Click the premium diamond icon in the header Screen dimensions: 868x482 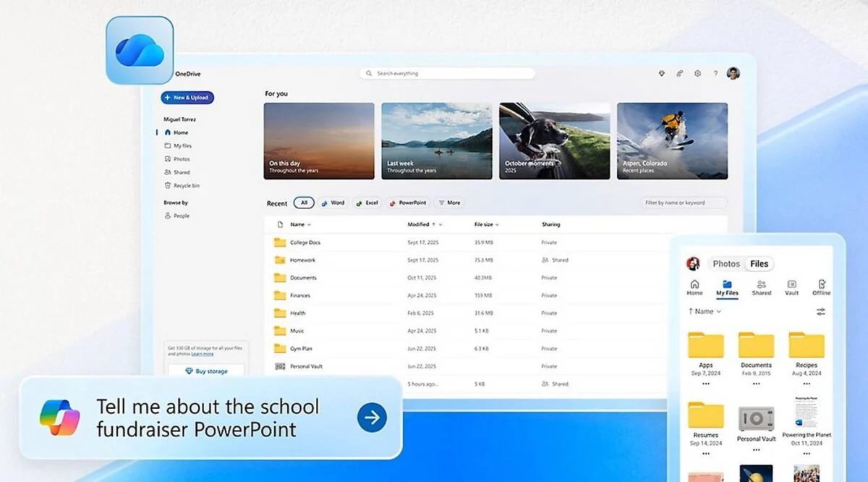[661, 73]
